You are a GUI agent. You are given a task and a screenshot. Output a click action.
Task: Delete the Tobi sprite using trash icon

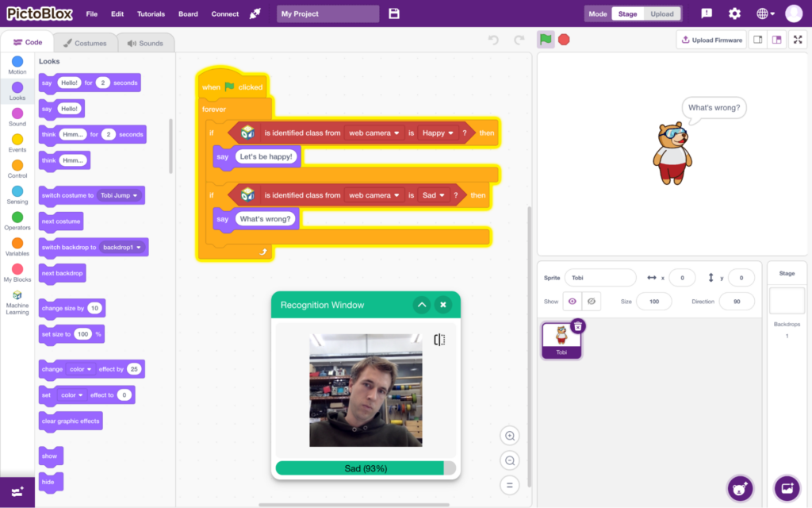pyautogui.click(x=578, y=325)
